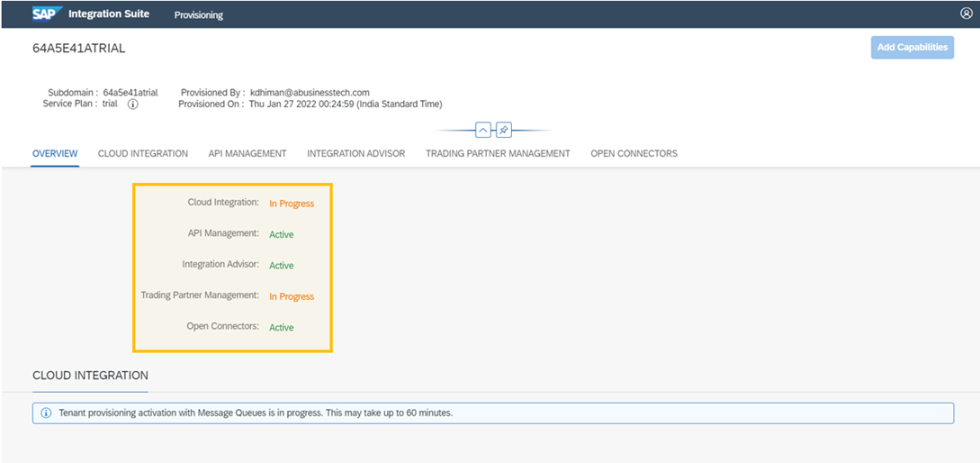Click the Provisioning header label
The height and width of the screenshot is (463, 980).
point(199,15)
